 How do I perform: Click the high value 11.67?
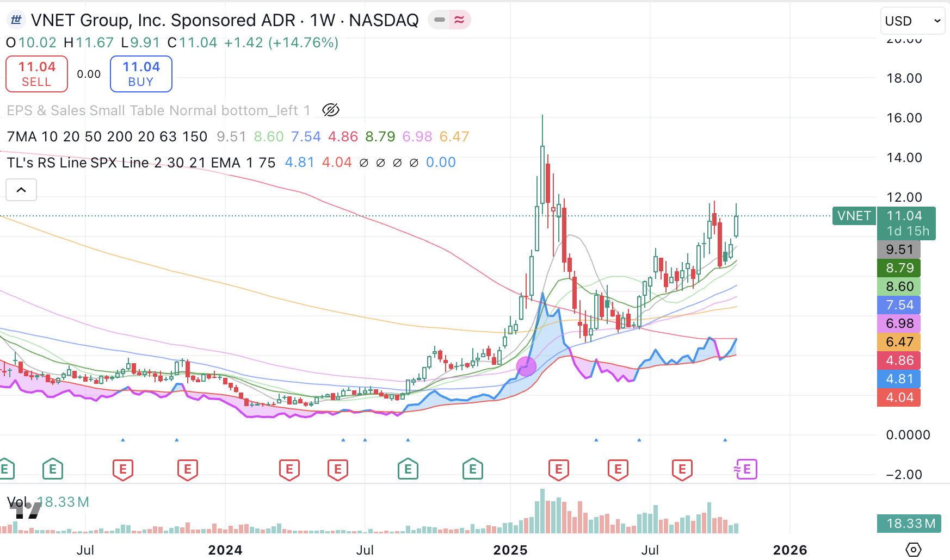[95, 42]
